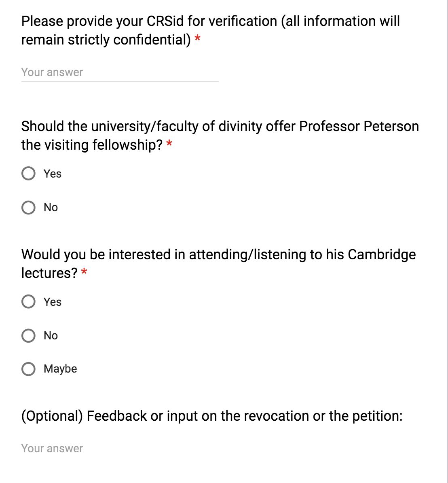Click the CRSid verification question text

pos(210,30)
